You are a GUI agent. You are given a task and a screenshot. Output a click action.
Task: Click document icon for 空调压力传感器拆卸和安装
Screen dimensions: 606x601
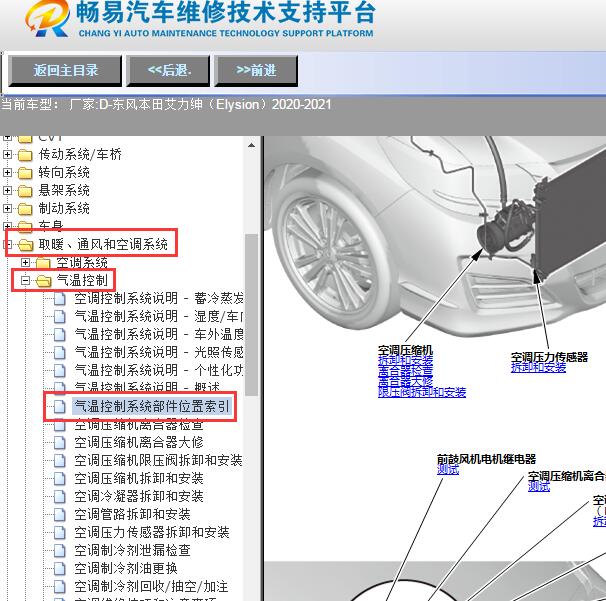pyautogui.click(x=60, y=533)
